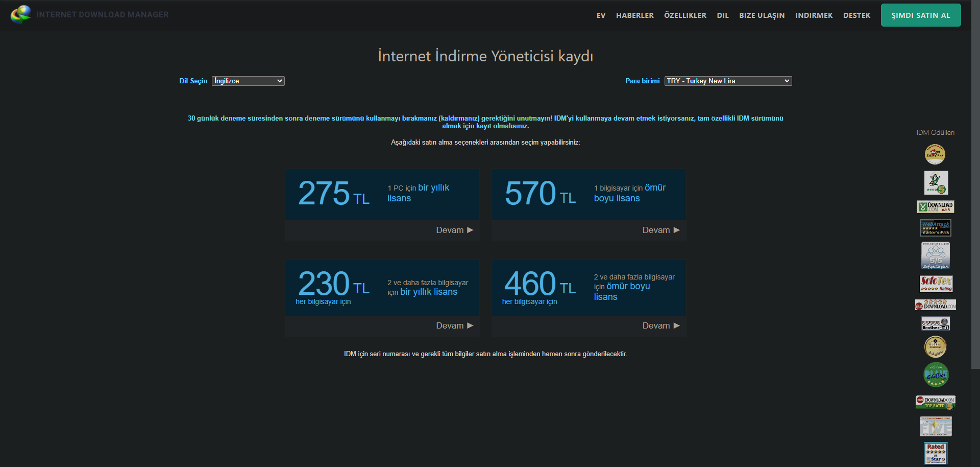
Task: Click the blue 30-day trial notice text
Action: pos(485,122)
